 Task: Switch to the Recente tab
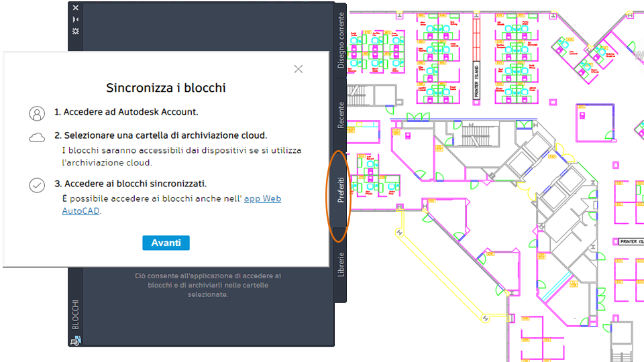pyautogui.click(x=341, y=115)
